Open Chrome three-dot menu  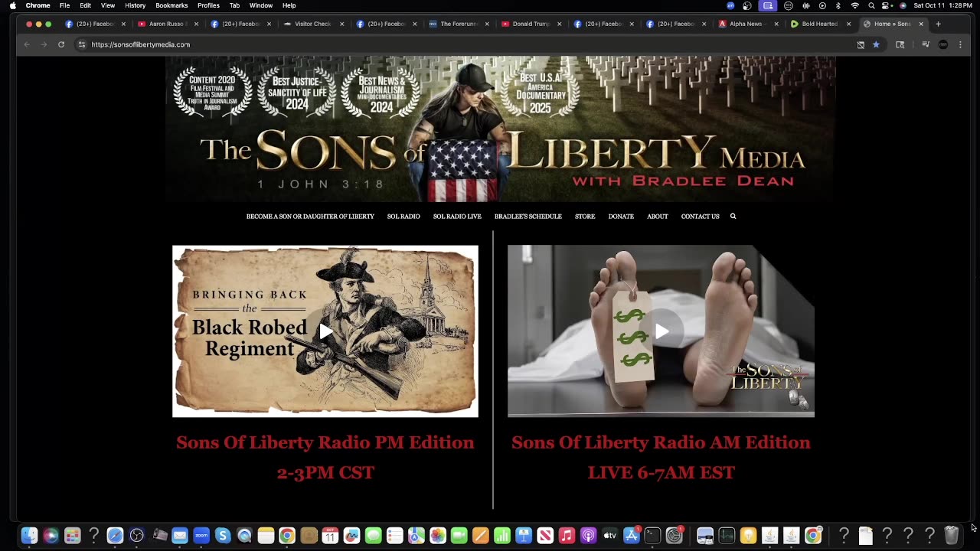point(960,44)
